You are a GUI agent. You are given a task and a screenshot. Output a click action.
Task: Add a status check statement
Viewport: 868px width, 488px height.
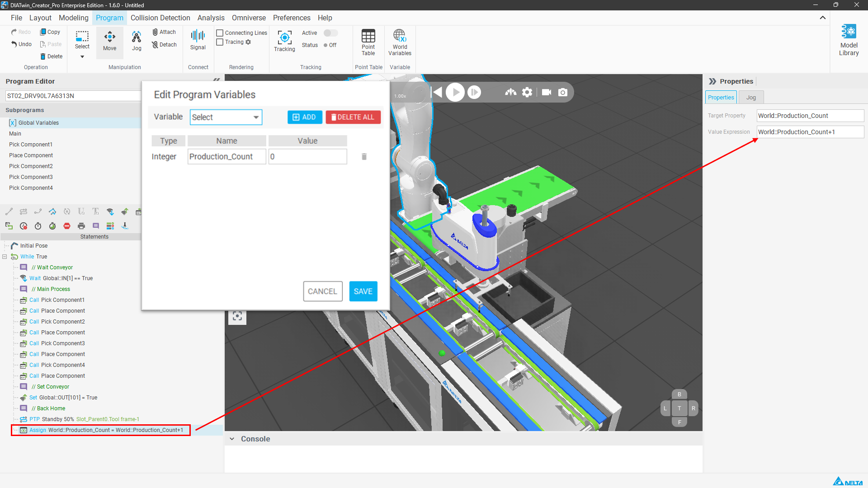pyautogui.click(x=110, y=226)
